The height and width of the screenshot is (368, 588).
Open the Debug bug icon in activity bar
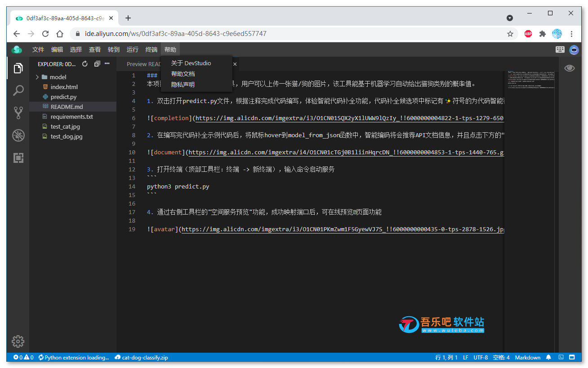tap(18, 135)
